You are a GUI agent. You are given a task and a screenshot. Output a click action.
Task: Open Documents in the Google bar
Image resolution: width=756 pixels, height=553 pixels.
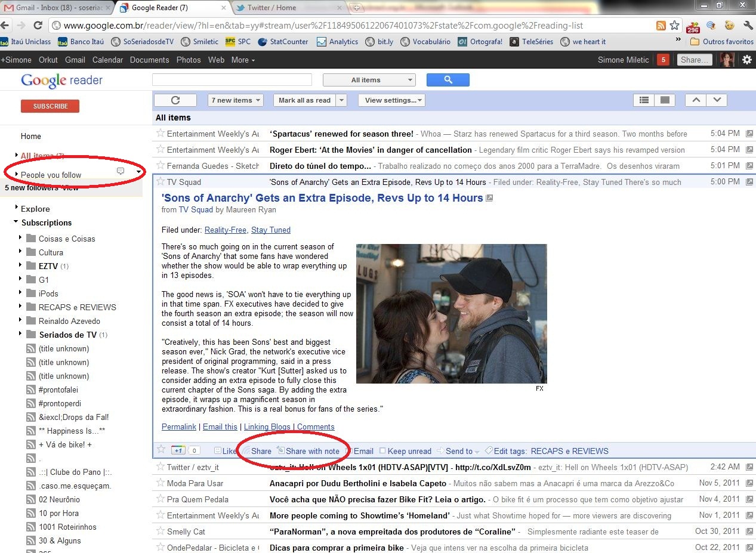(x=150, y=60)
